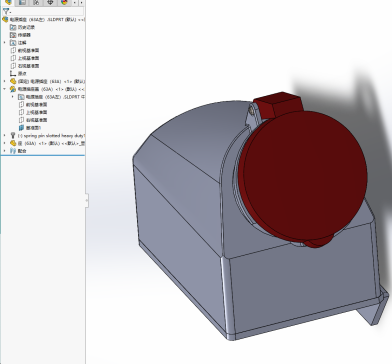Open the FeatureManager design tree tab
Viewport: 392px width, 364px height.
9,2
